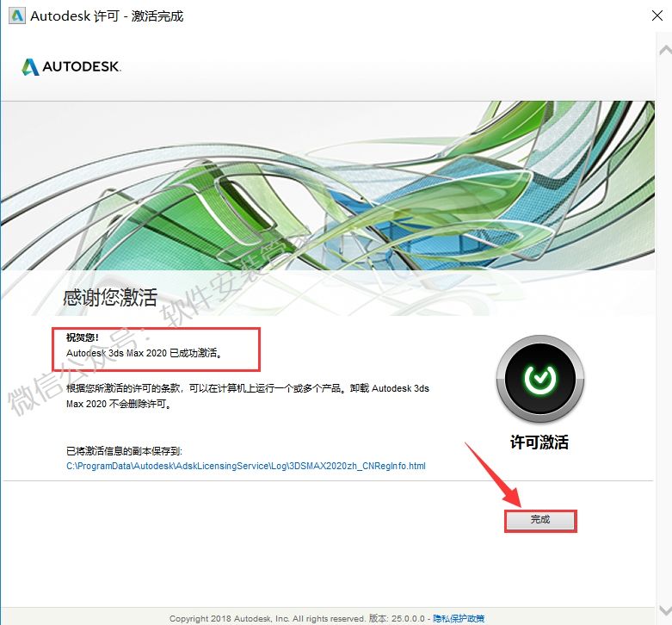Click the copyright 2018 Autodesk footer text
This screenshot has height=625, width=672.
coord(266,618)
